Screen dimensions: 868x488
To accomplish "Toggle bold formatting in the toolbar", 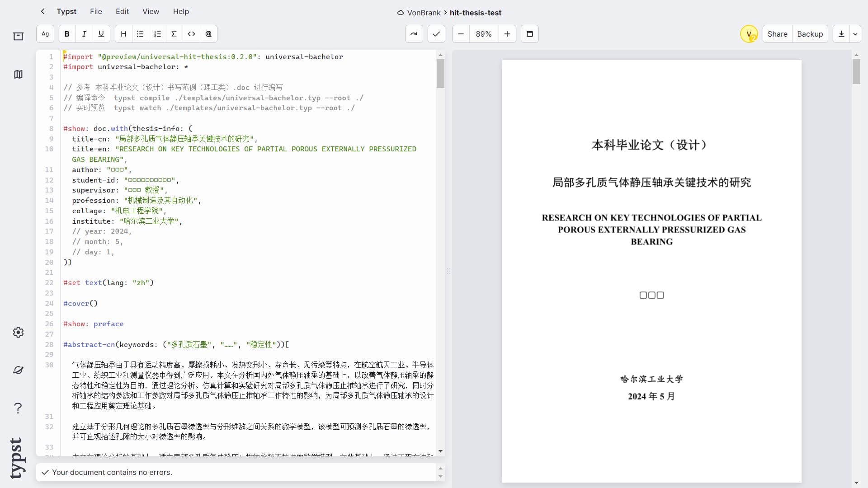I will coord(67,34).
